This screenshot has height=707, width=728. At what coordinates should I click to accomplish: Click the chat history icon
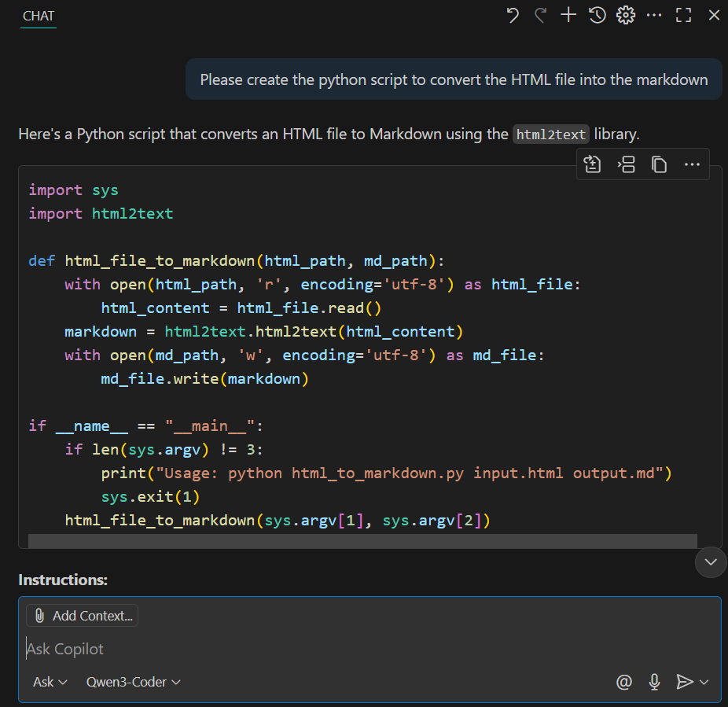597,15
